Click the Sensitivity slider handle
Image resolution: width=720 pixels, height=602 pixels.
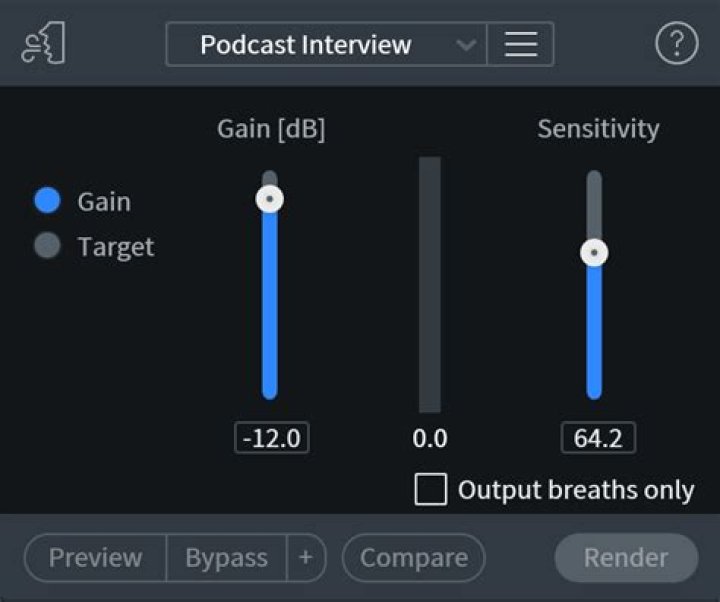(x=595, y=253)
